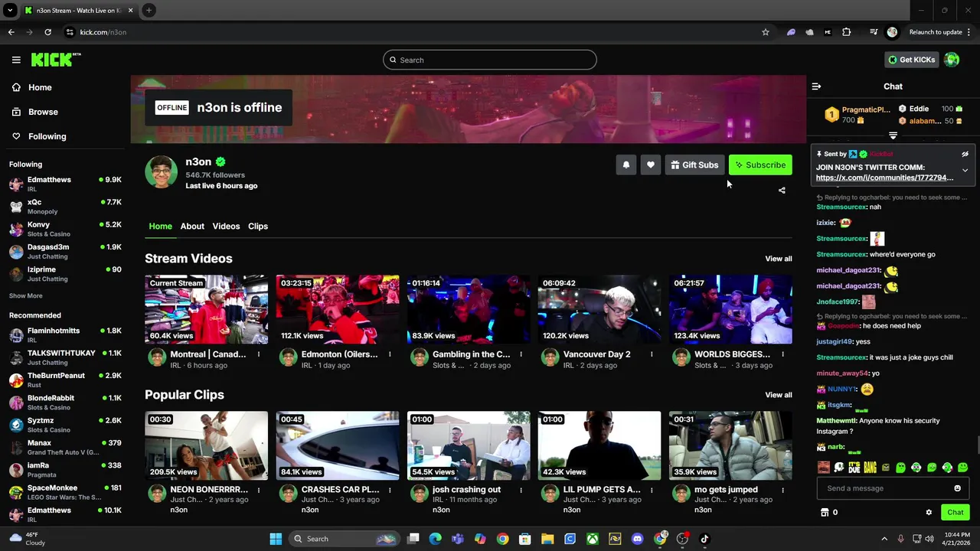Go to Browse in sidebar
Image resolution: width=980 pixels, height=551 pixels.
coord(34,112)
